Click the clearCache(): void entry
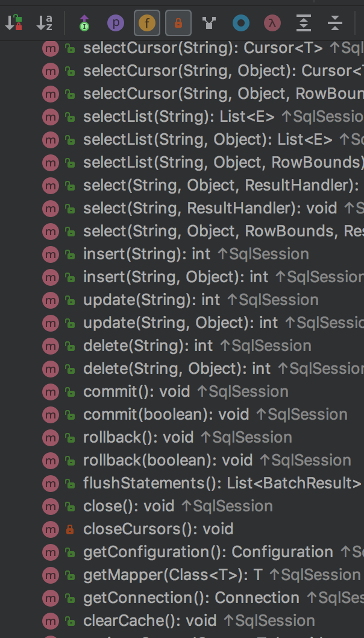364x638 pixels. coord(151,621)
